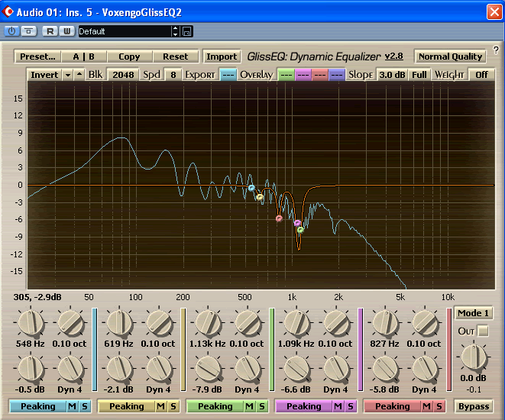This screenshot has width=505, height=420.
Task: Click the up-arrow button beside Invert
Action: pos(79,75)
